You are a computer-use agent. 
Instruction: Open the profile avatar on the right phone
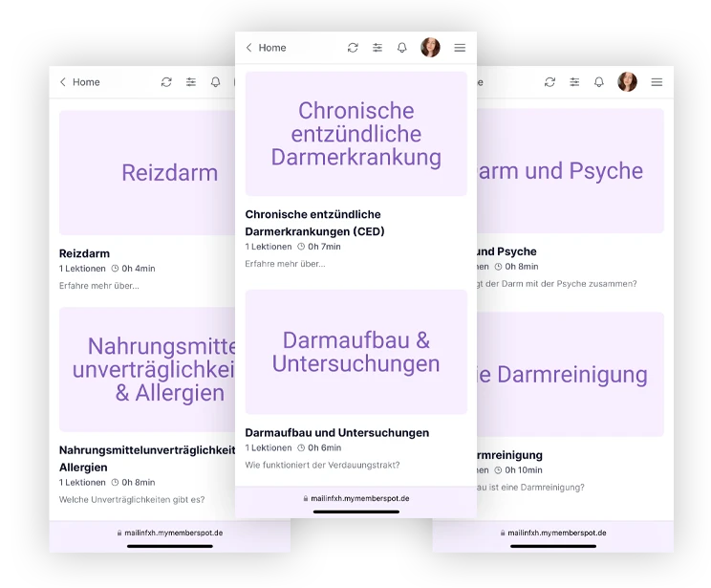coord(628,82)
